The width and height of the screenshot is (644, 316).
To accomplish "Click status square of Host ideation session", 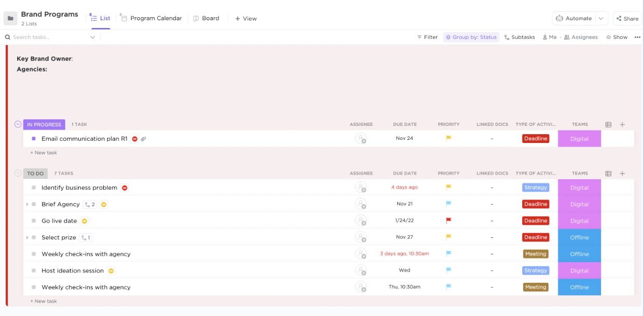I will tap(34, 270).
